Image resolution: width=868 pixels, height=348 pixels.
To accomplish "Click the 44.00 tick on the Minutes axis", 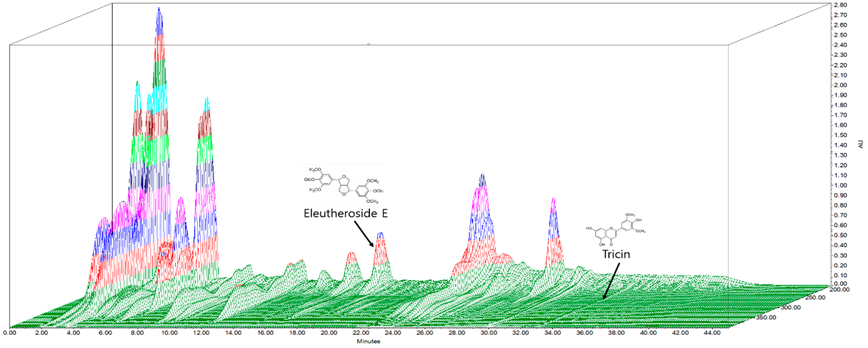I will coord(712,333).
